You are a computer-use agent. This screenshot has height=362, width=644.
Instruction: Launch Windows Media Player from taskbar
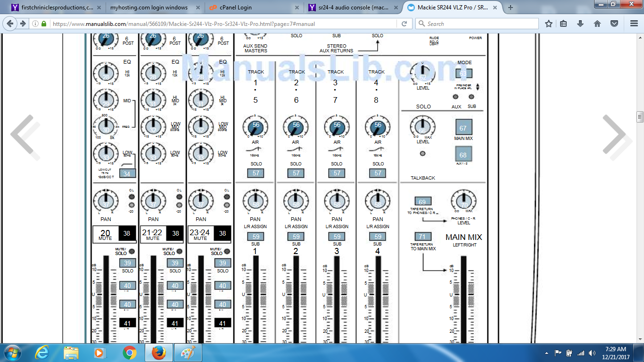(x=99, y=353)
